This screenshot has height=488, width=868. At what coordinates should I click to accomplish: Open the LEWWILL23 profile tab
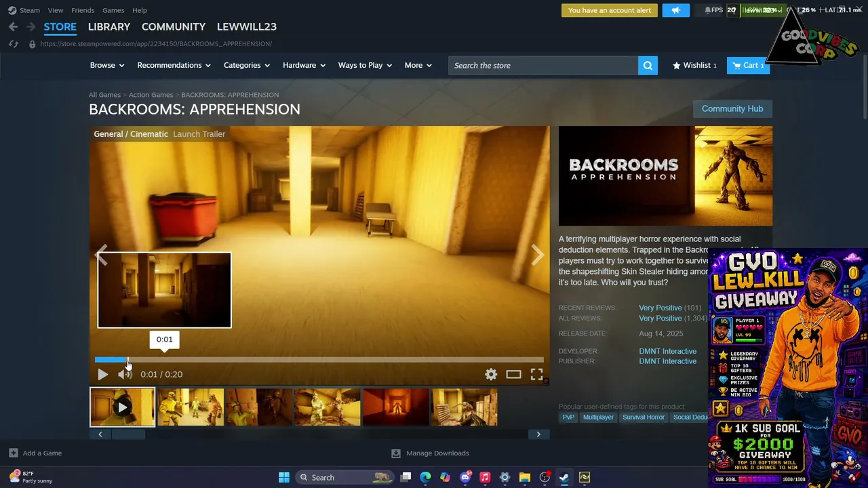pyautogui.click(x=247, y=26)
